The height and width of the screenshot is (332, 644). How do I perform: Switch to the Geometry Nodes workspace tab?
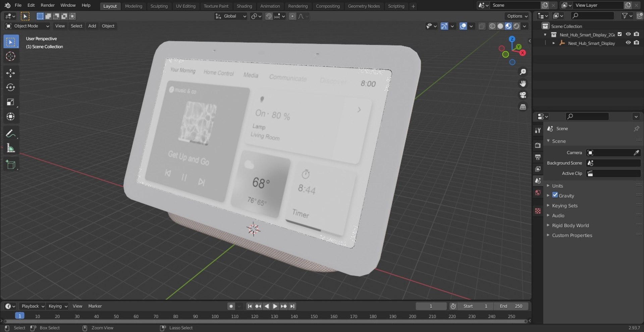coord(364,6)
